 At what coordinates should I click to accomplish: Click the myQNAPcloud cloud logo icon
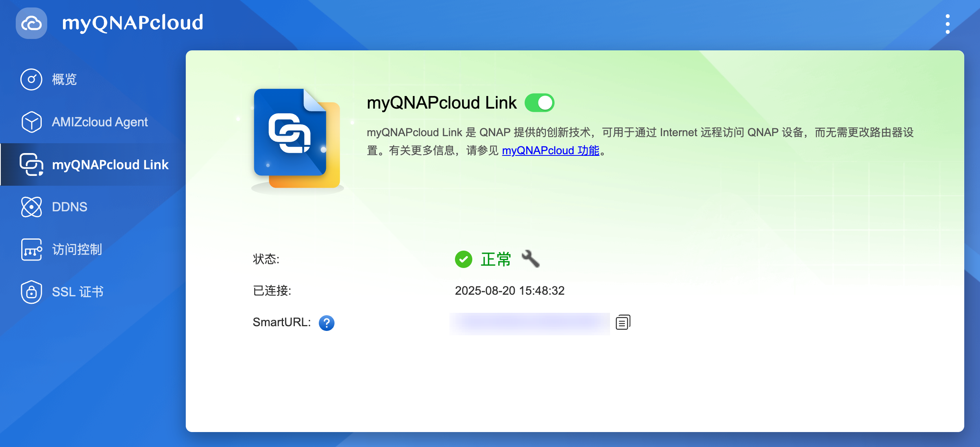(x=31, y=23)
